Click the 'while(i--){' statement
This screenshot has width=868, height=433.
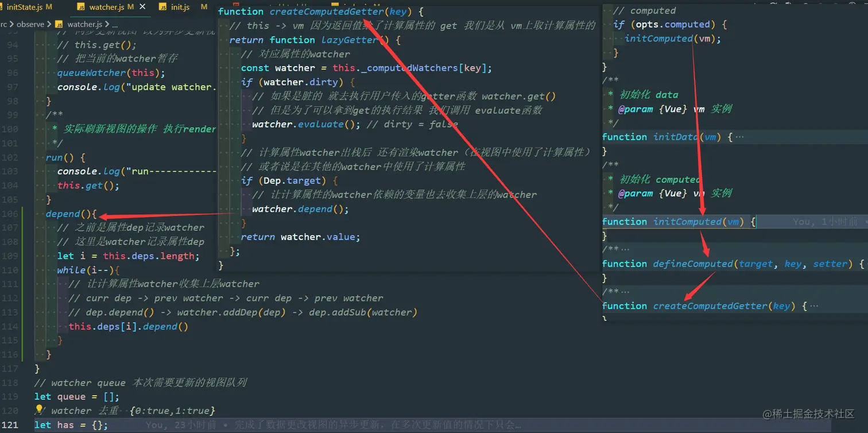click(88, 270)
